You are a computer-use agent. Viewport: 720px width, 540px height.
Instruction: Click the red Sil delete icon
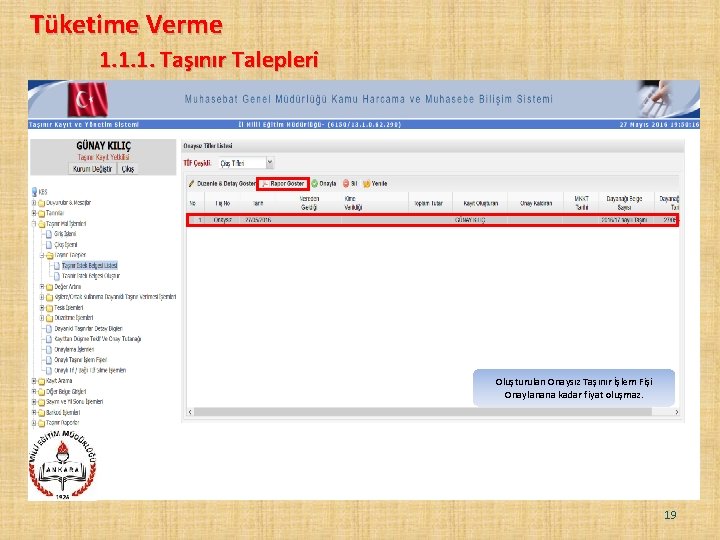(x=346, y=184)
